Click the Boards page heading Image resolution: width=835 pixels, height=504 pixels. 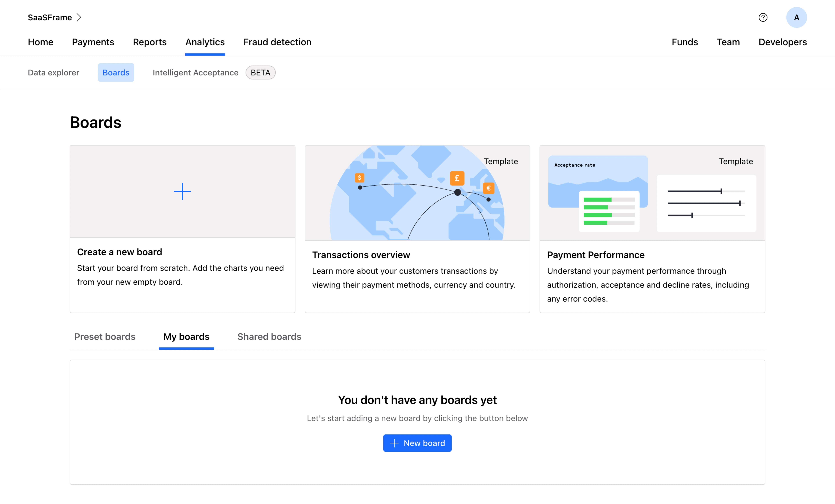click(x=96, y=122)
